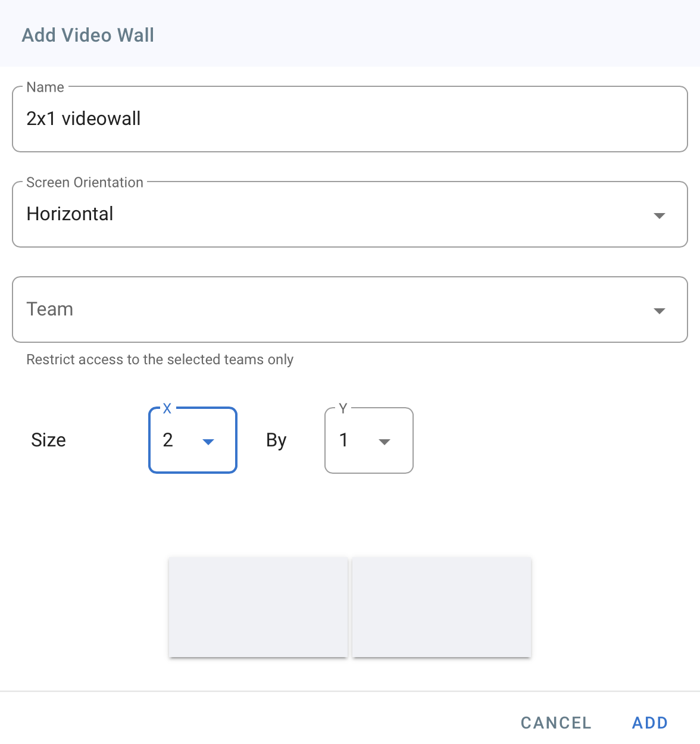700x744 pixels.
Task: Select the left video wall preview tile
Action: coord(258,607)
